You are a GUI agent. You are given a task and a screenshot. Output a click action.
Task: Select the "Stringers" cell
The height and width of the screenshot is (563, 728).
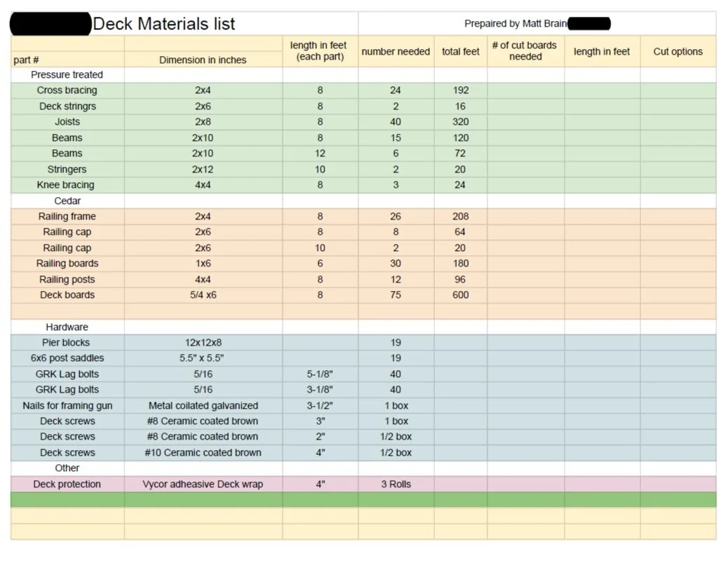point(67,170)
